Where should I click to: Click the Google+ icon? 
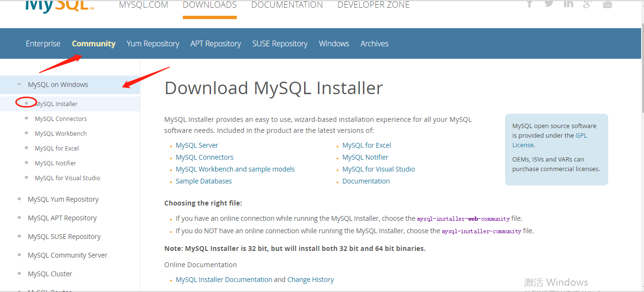587,4
